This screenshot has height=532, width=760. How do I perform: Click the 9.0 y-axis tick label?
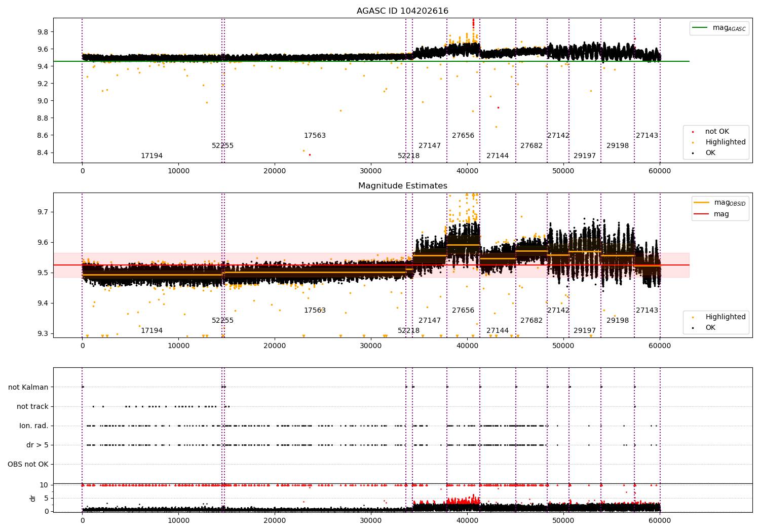(43, 101)
